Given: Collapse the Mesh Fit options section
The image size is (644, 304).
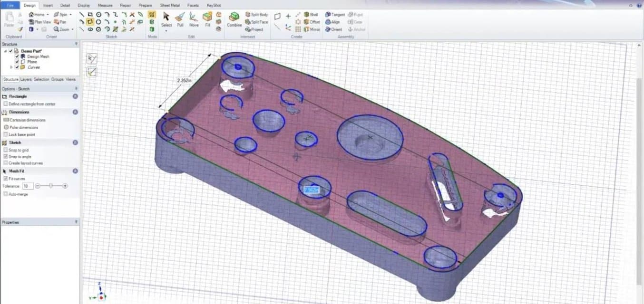Looking at the screenshot, I should click(x=75, y=171).
